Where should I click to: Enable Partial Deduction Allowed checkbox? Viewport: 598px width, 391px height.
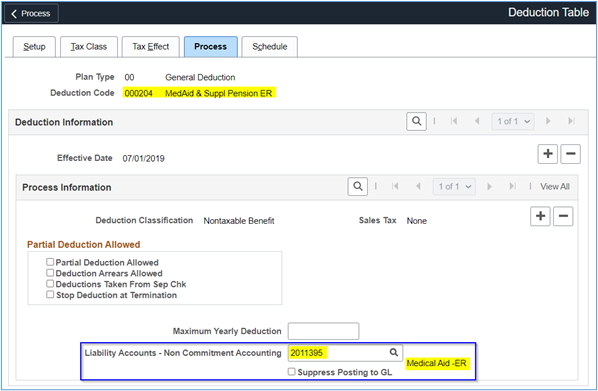coord(50,262)
